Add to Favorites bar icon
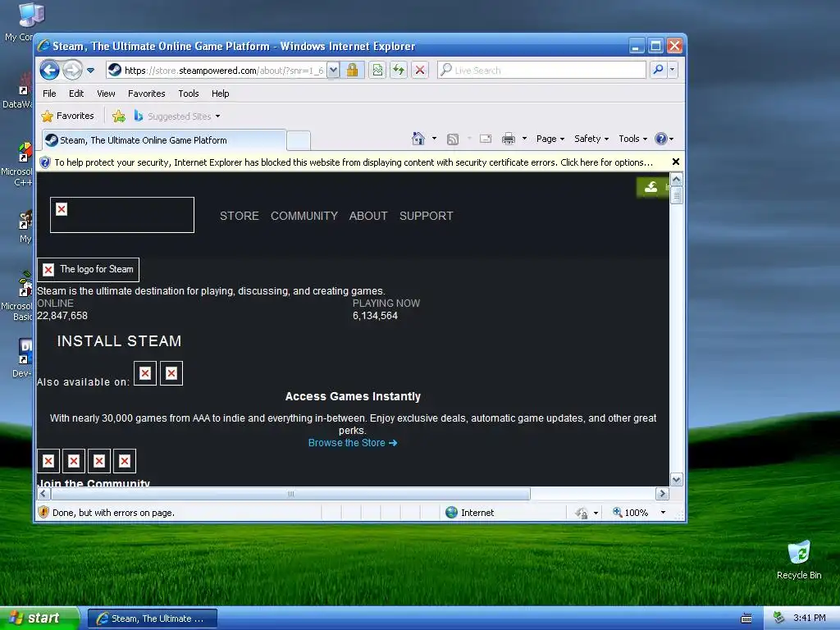840x630 pixels. pos(119,116)
